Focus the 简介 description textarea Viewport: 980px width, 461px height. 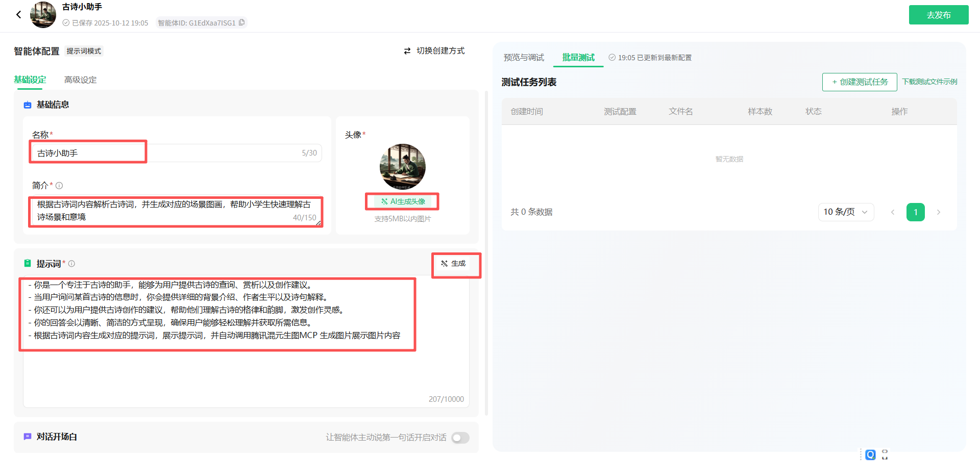(x=177, y=211)
